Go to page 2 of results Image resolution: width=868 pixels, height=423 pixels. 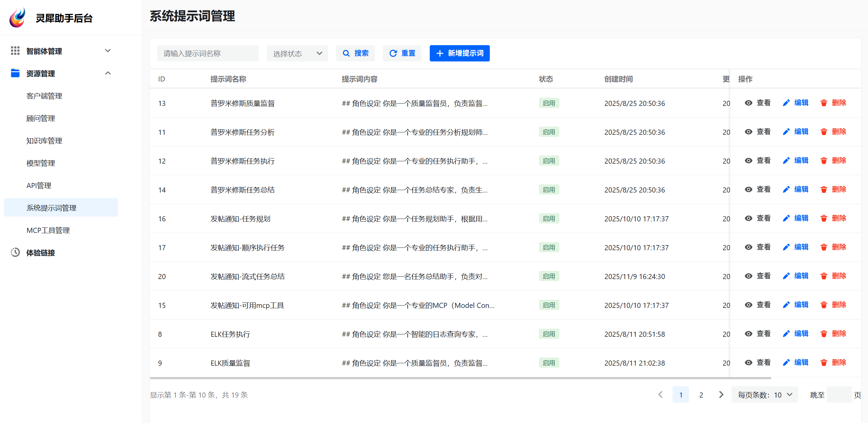[x=701, y=394]
